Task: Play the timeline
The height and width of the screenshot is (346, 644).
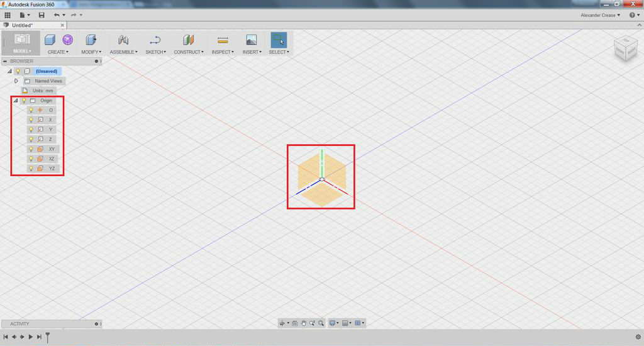Action: point(30,337)
